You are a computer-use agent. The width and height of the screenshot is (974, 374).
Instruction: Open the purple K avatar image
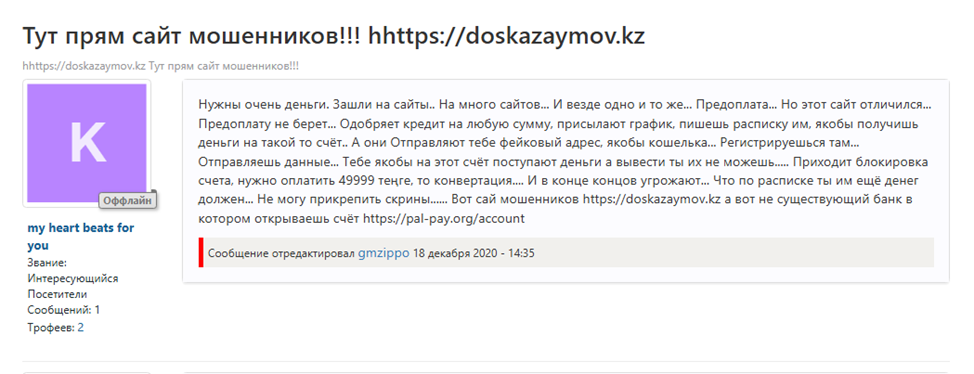86,143
